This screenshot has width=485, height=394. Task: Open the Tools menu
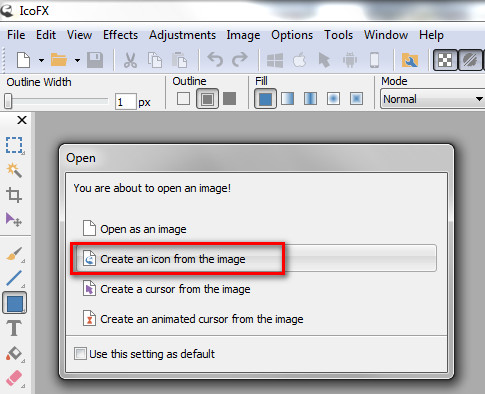(x=338, y=35)
